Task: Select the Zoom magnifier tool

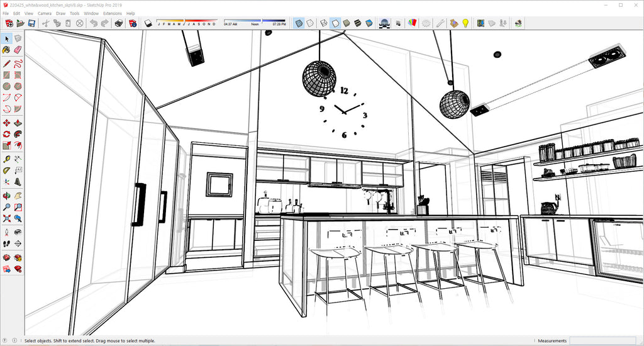Action: [x=6, y=207]
